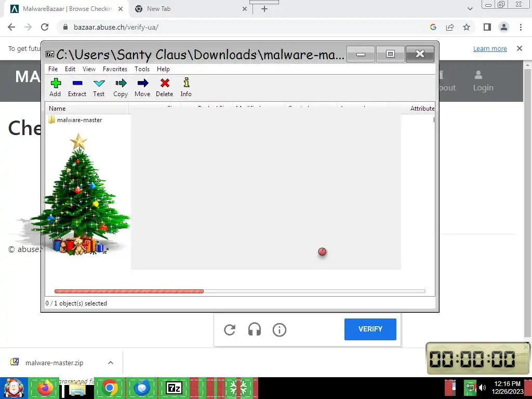Image resolution: width=532 pixels, height=399 pixels.
Task: Open the Help menu
Action: [x=163, y=69]
